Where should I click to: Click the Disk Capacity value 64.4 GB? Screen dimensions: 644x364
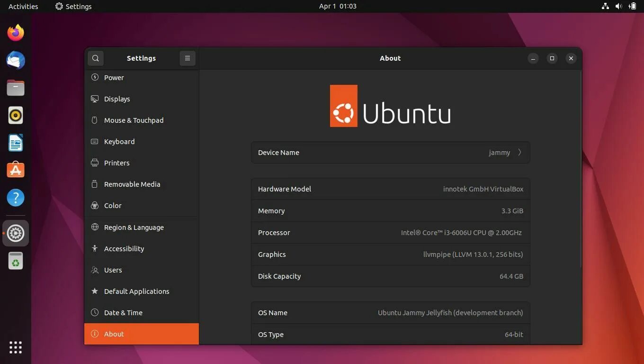[511, 276]
